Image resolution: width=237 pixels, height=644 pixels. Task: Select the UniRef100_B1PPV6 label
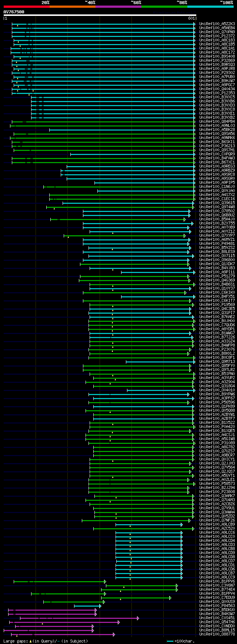point(217,581)
